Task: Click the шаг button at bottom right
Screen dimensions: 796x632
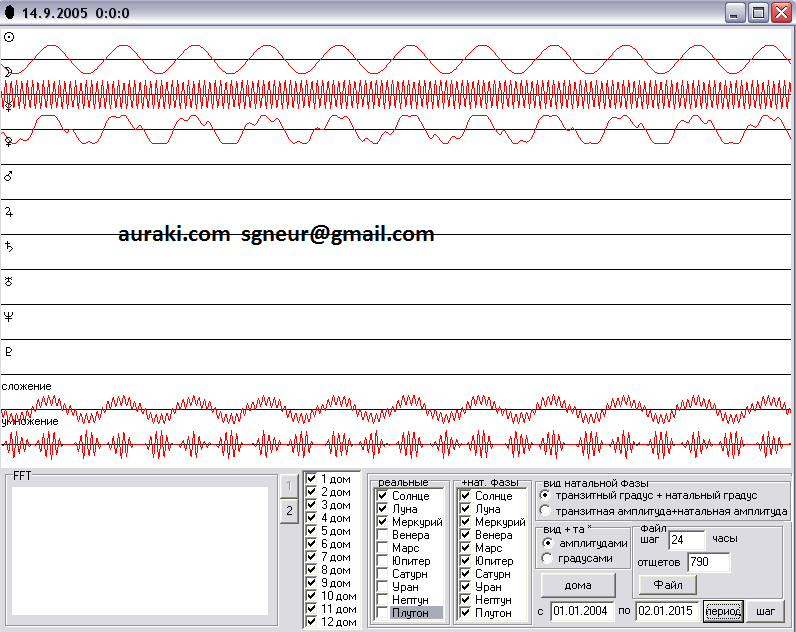Action: coord(765,611)
